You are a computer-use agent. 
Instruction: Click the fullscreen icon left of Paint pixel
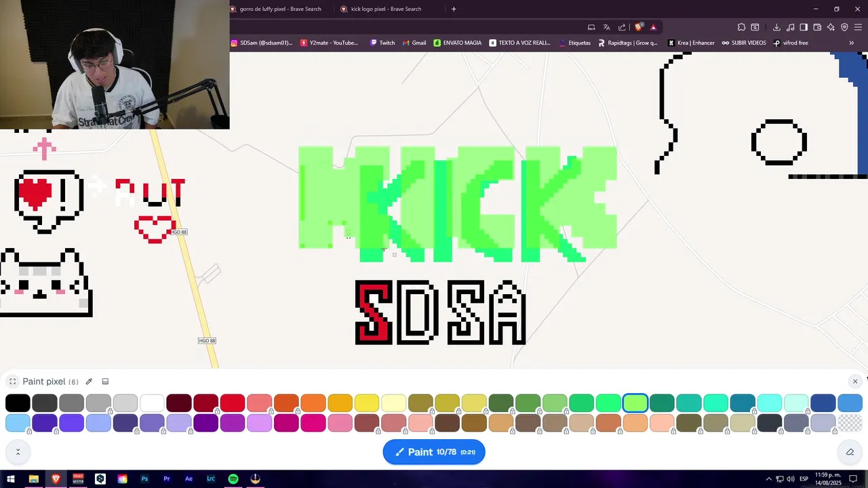pyautogui.click(x=12, y=382)
